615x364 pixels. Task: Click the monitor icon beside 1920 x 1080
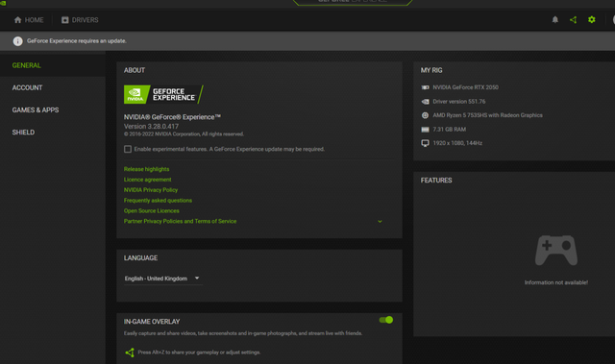(x=425, y=143)
